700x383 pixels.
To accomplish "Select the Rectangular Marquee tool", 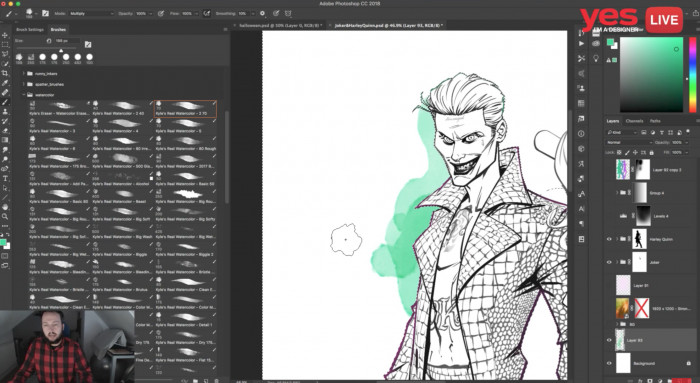I will [5, 45].
